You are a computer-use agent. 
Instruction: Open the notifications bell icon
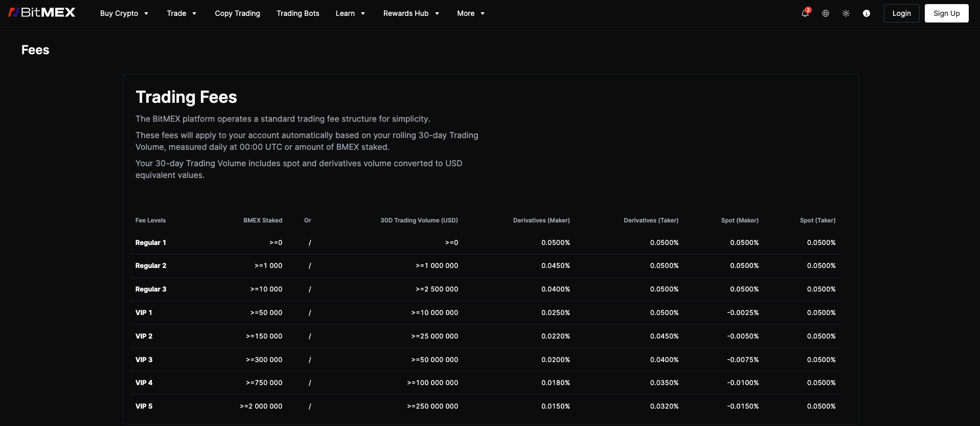click(805, 13)
